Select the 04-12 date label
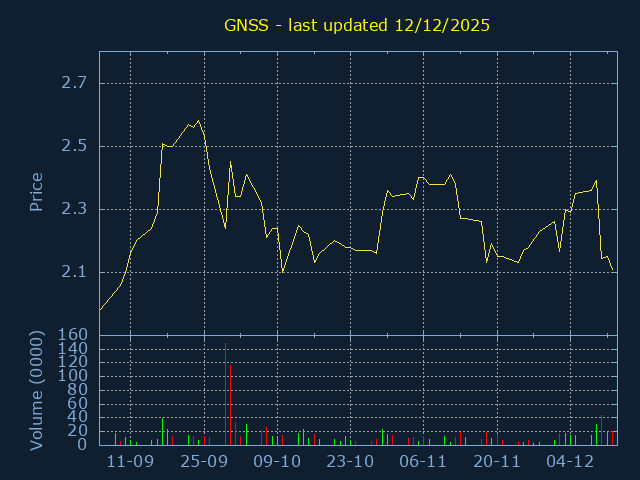 570,462
